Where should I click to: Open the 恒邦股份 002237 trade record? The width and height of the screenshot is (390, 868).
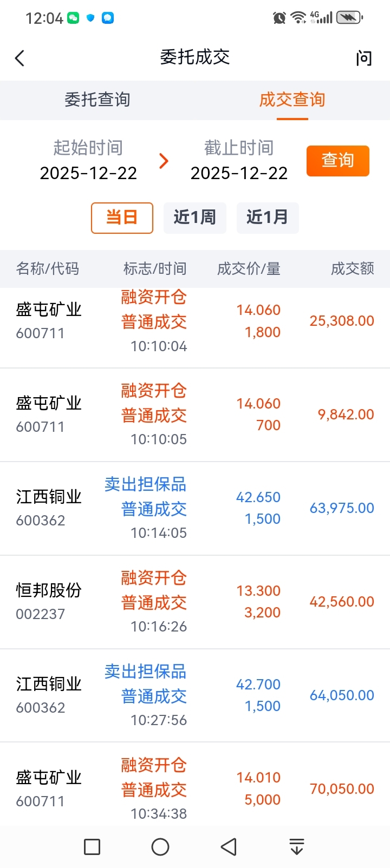195,602
